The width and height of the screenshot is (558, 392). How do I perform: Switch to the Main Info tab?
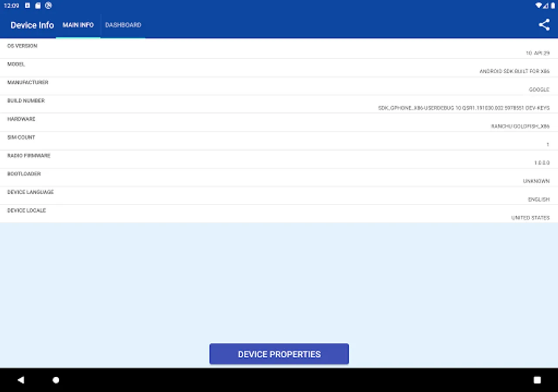click(78, 25)
